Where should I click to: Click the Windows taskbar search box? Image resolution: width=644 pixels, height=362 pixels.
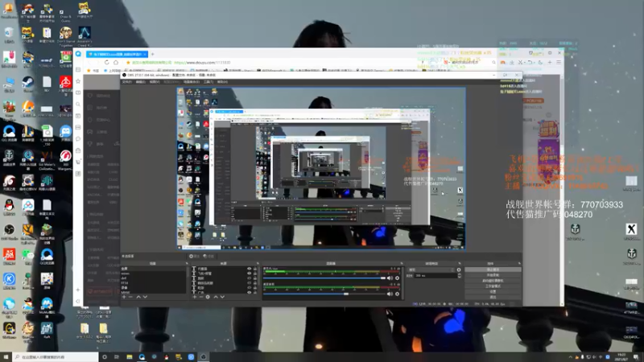click(x=56, y=356)
